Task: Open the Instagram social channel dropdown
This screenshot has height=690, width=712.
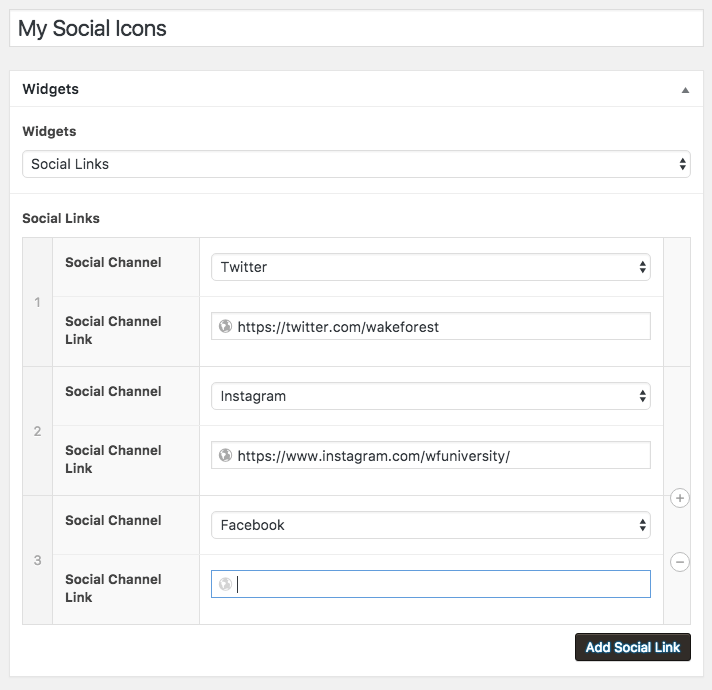Action: (x=430, y=396)
